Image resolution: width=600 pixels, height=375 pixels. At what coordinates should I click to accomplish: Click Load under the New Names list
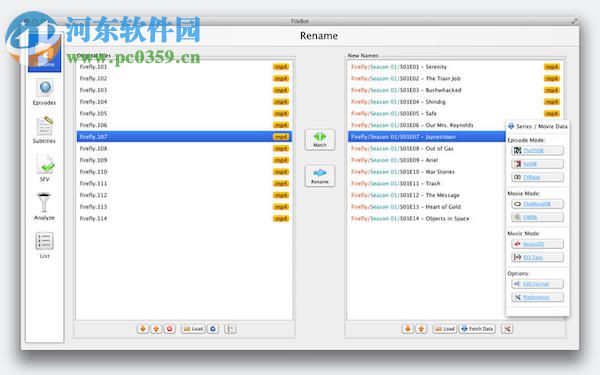(x=445, y=329)
